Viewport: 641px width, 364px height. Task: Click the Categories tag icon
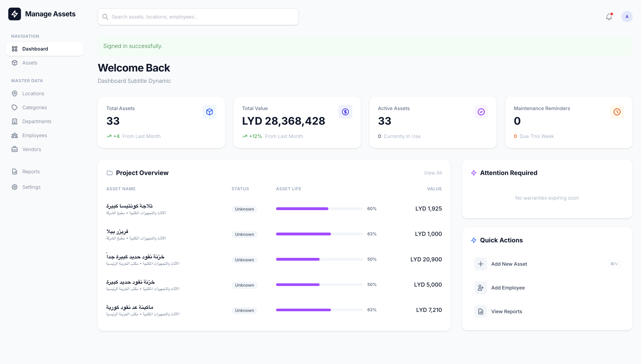pyautogui.click(x=15, y=107)
